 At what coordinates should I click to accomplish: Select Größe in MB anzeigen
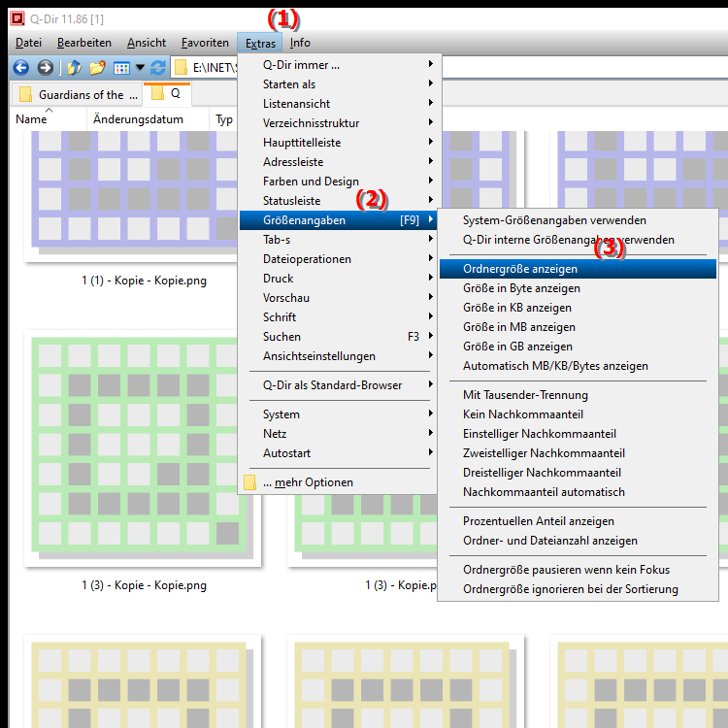[x=578, y=327]
